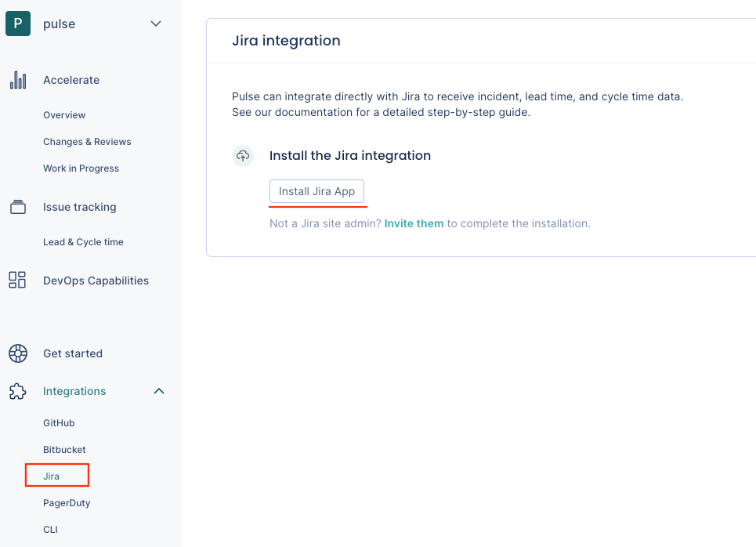Select the highlighted Jira sidebar item

(x=52, y=476)
